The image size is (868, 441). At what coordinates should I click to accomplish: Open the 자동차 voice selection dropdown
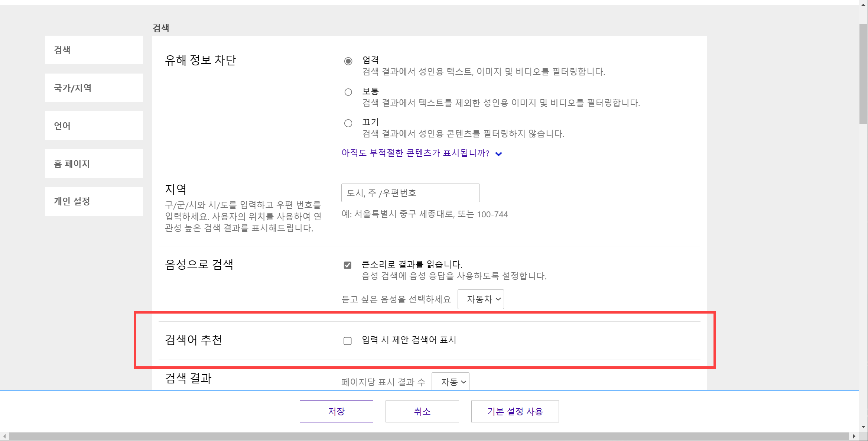(481, 299)
